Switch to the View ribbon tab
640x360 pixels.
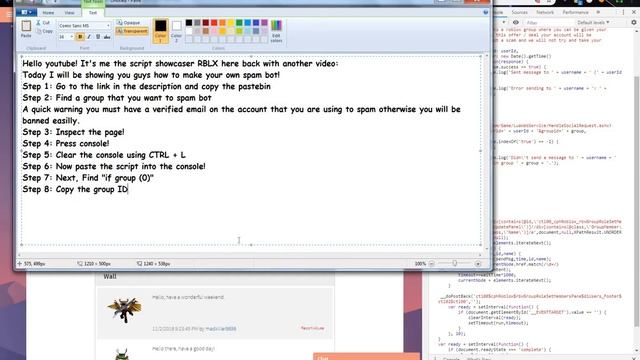click(x=69, y=13)
